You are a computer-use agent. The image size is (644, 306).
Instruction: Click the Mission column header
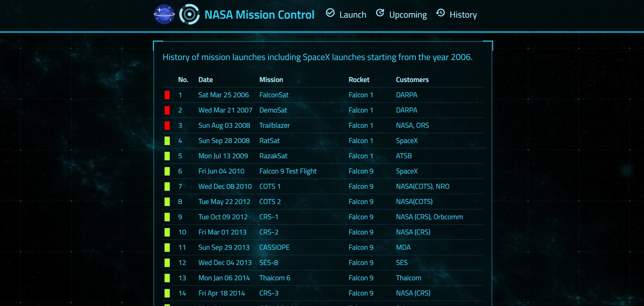(x=271, y=80)
